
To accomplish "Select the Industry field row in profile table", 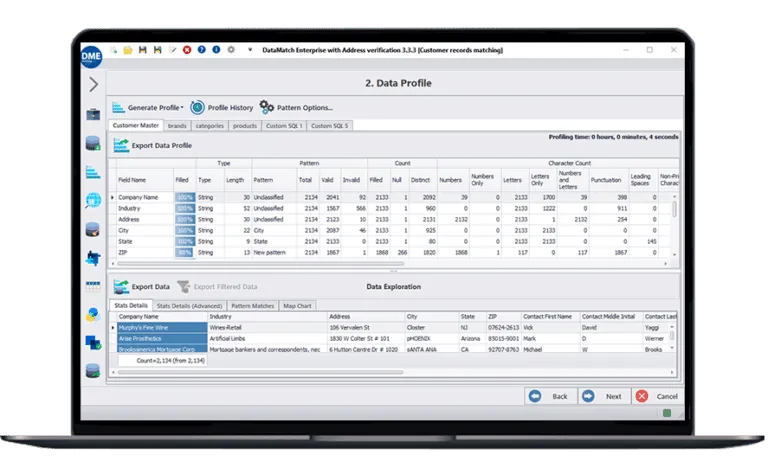I will (x=390, y=208).
